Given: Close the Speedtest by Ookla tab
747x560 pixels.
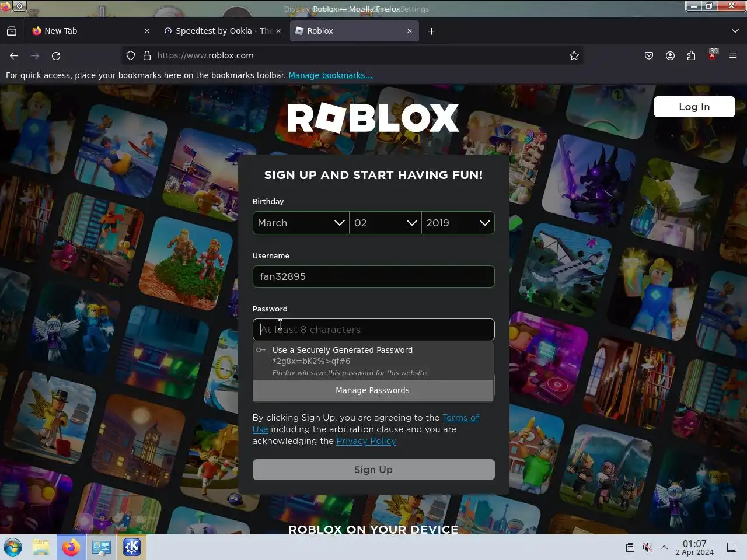Looking at the screenshot, I should click(278, 31).
